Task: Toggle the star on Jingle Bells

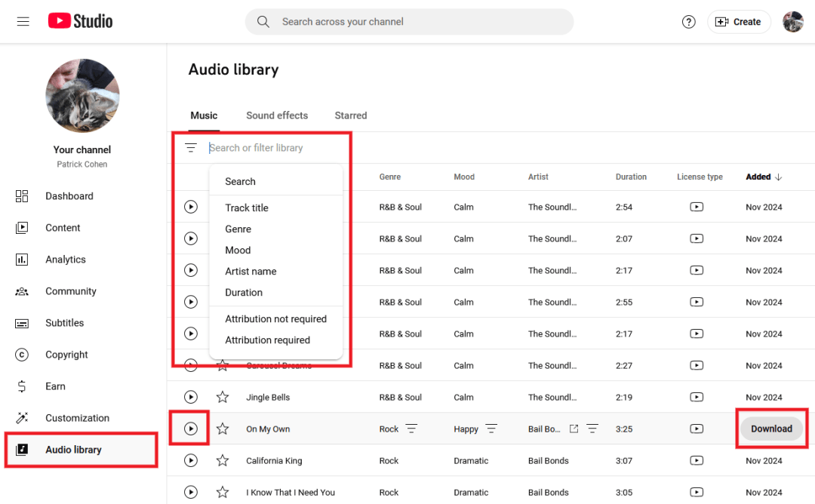Action: coord(223,397)
